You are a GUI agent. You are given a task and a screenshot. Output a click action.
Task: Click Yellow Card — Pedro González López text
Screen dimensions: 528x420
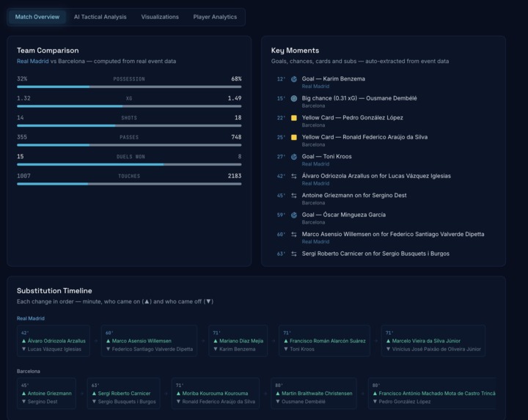(352, 117)
